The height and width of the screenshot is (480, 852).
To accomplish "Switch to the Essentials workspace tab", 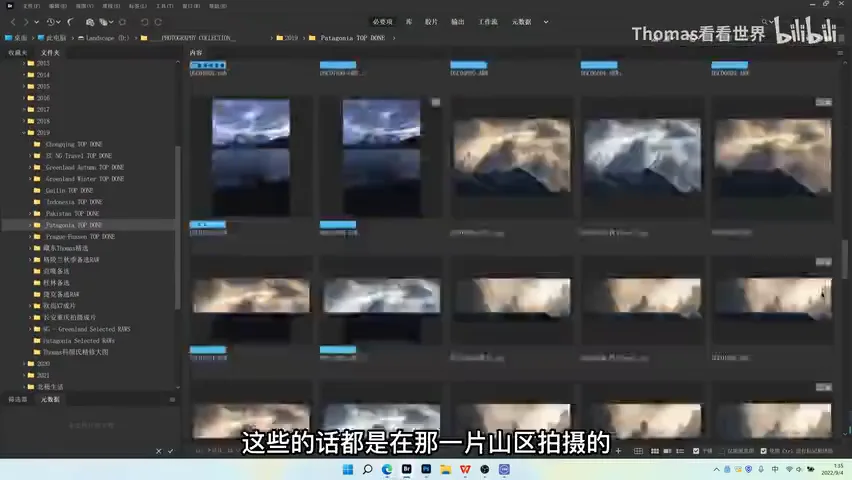I will [383, 22].
